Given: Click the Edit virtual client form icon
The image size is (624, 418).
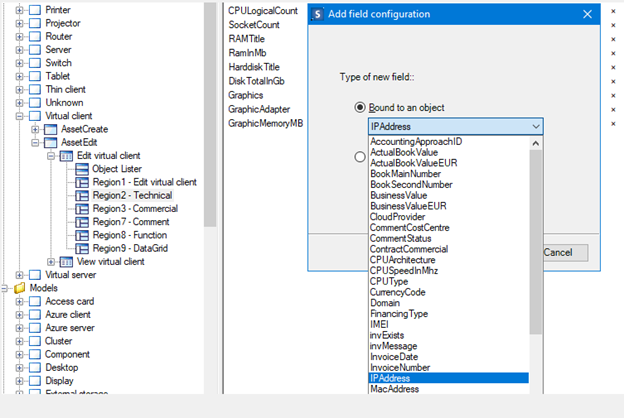Looking at the screenshot, I should click(x=66, y=156).
